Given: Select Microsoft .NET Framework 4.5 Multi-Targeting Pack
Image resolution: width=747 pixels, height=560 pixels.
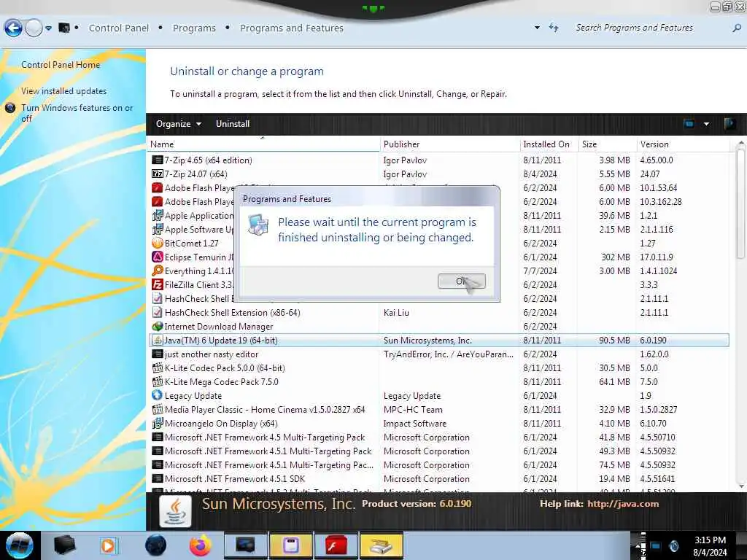Looking at the screenshot, I should point(264,437).
